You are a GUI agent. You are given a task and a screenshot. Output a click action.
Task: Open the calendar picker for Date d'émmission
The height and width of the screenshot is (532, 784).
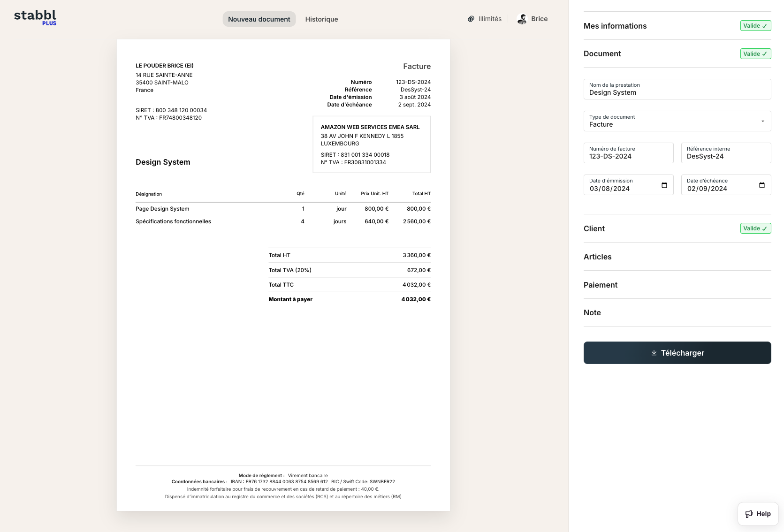coord(664,185)
